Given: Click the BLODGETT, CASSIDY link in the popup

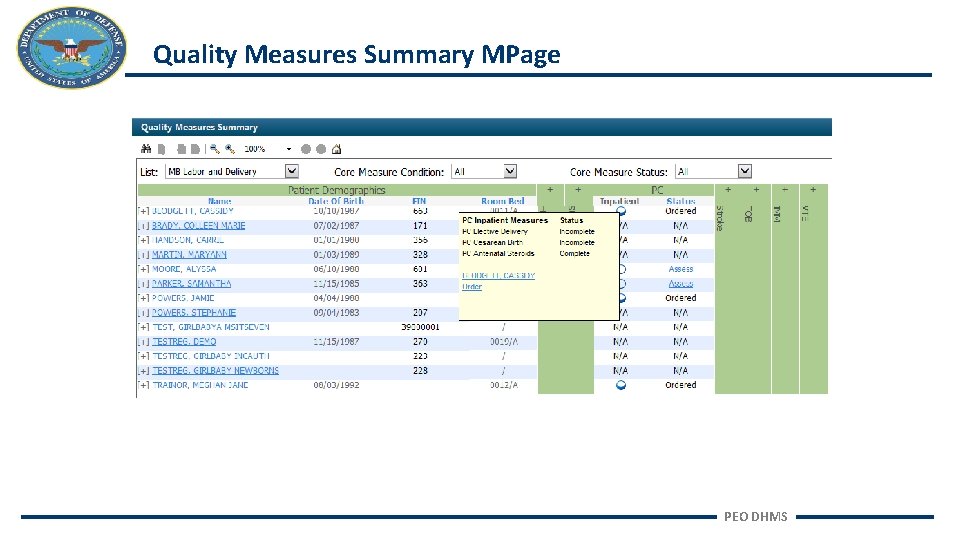Looking at the screenshot, I should tap(498, 276).
